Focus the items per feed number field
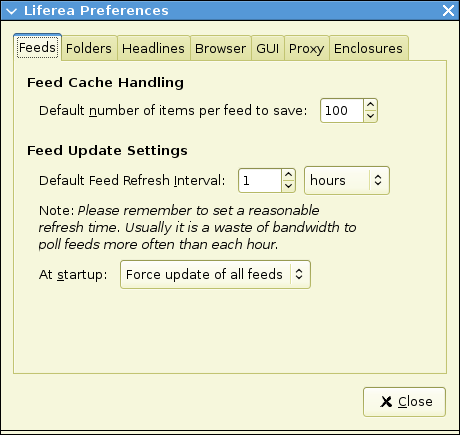 click(342, 111)
